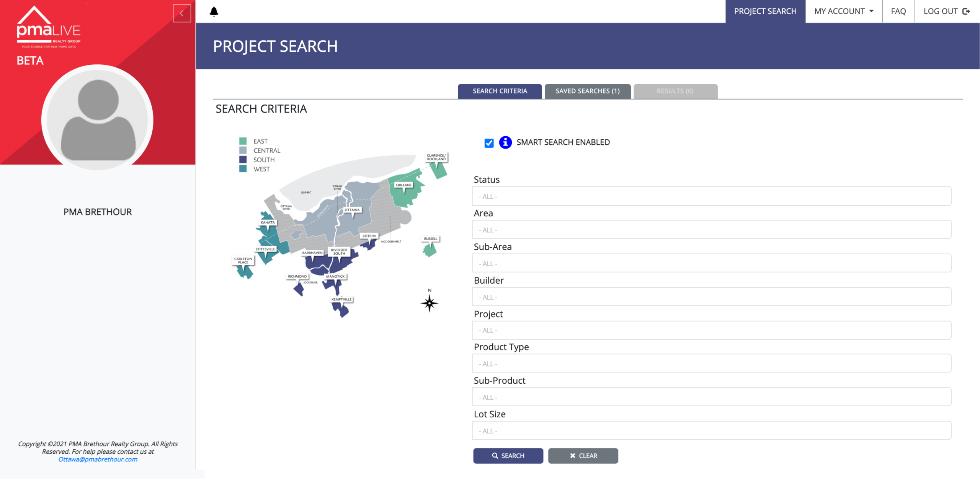
Task: Click the EAST legend label
Action: [260, 141]
